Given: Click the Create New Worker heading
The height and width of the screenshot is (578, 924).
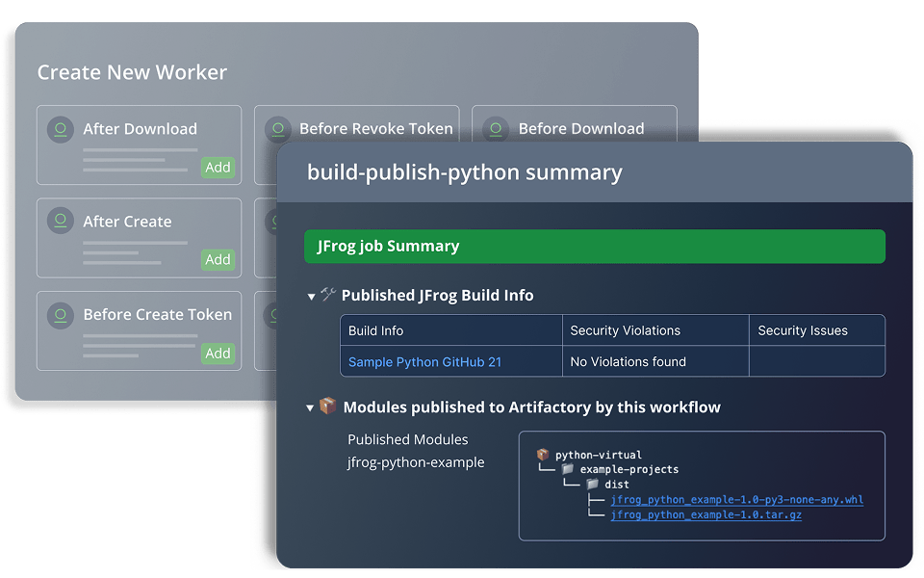Looking at the screenshot, I should [x=132, y=72].
